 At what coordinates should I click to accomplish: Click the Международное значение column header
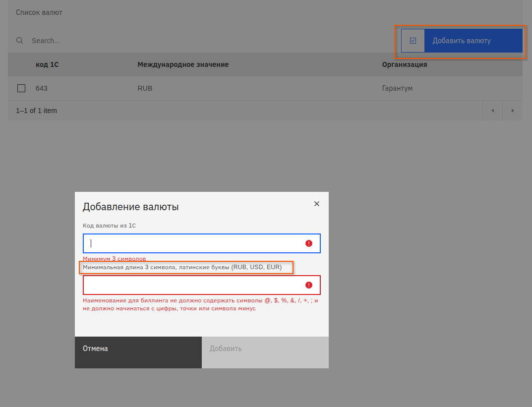[x=183, y=64]
